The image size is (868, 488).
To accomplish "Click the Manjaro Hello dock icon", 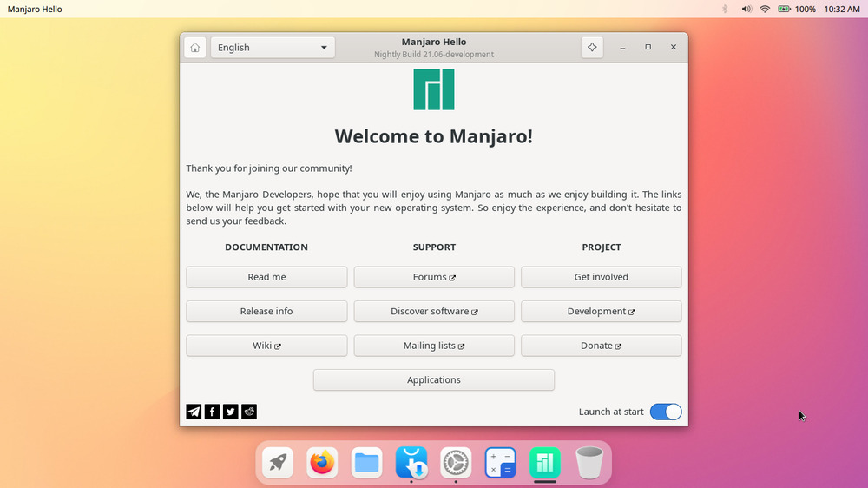I will point(545,462).
